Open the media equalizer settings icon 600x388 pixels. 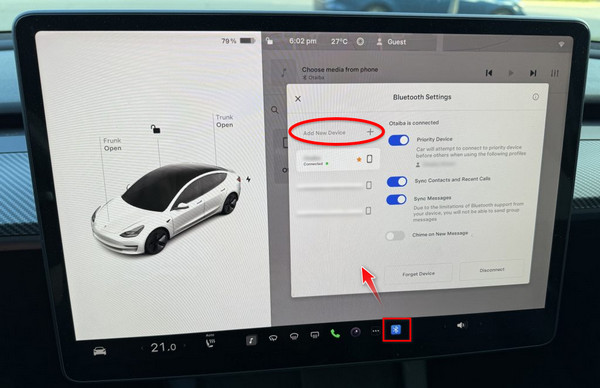coord(554,73)
